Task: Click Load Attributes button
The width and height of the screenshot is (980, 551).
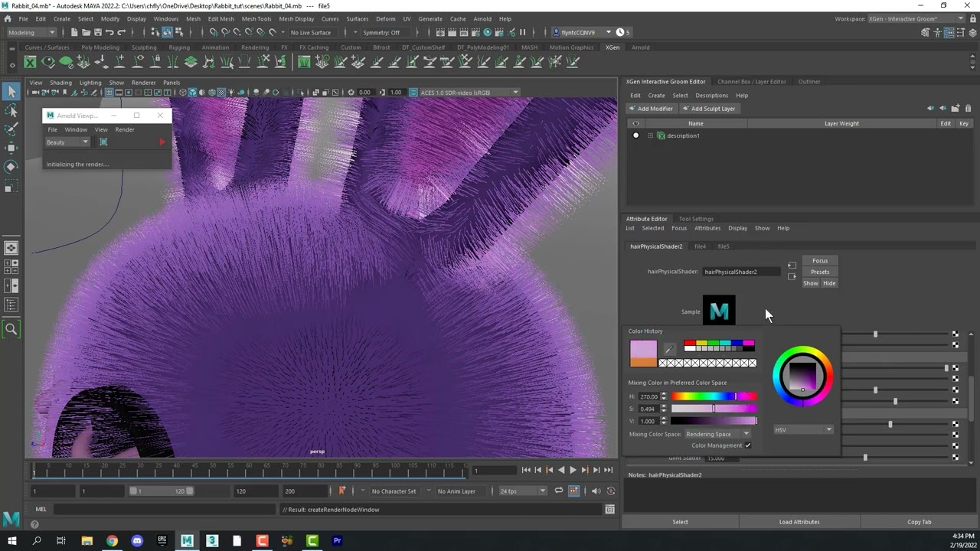Action: (799, 522)
